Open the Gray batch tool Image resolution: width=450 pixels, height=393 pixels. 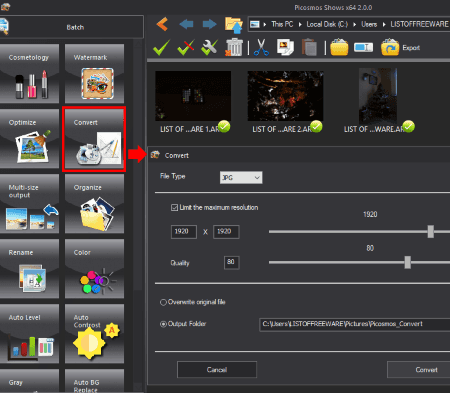click(29, 381)
